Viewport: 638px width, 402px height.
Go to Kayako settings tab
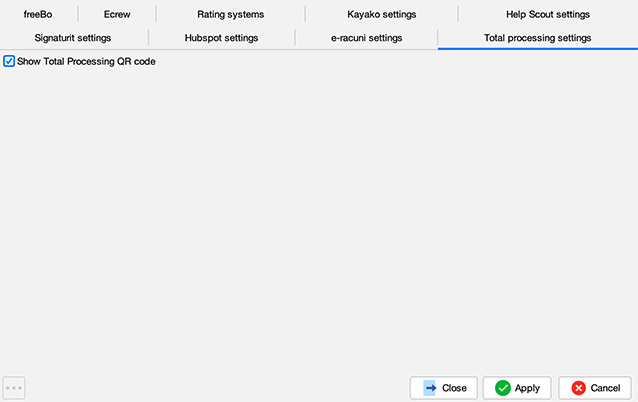(x=381, y=15)
